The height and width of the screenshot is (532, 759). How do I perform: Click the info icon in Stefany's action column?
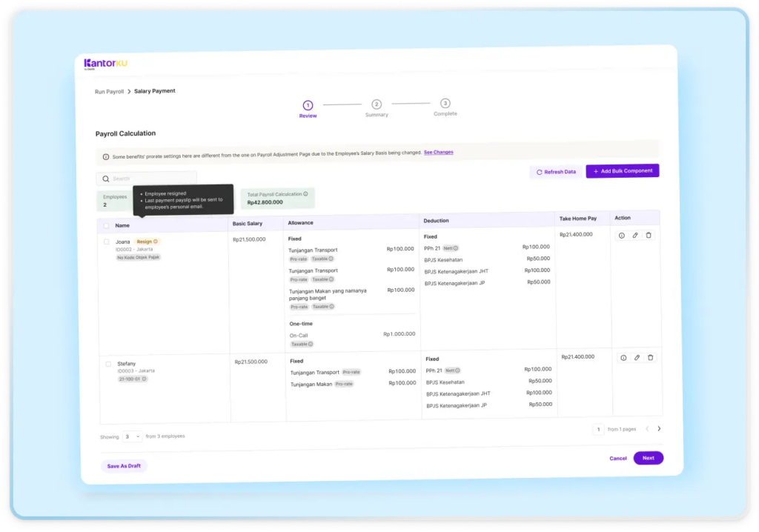tap(623, 358)
